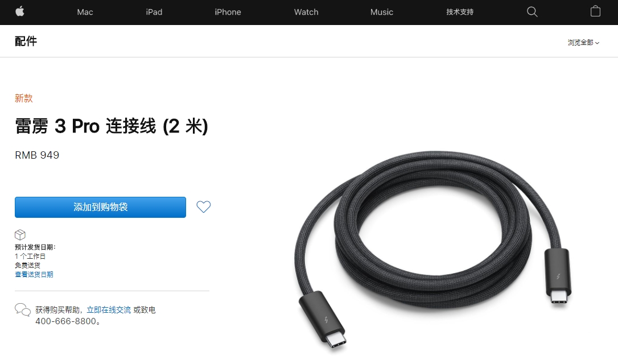Click the chat bubbles help icon
Screen dimensions: 618x364
coord(22,310)
